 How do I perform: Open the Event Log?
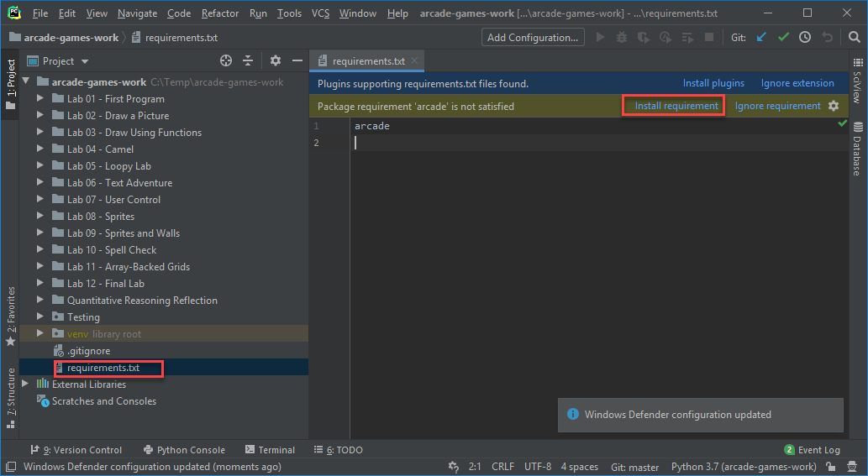(812, 449)
